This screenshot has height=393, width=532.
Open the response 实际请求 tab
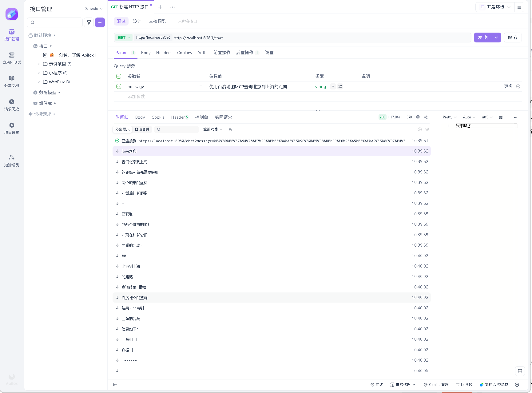pos(224,117)
